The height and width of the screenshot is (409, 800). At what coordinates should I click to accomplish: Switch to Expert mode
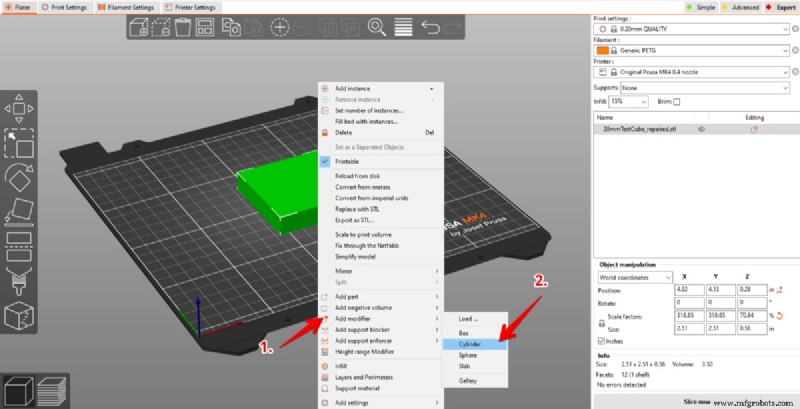tap(781, 7)
